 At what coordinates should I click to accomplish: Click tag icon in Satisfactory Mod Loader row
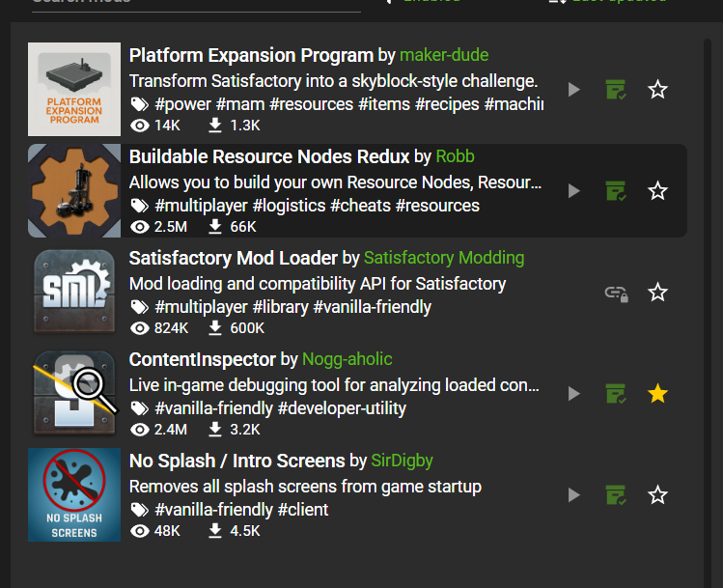[139, 307]
